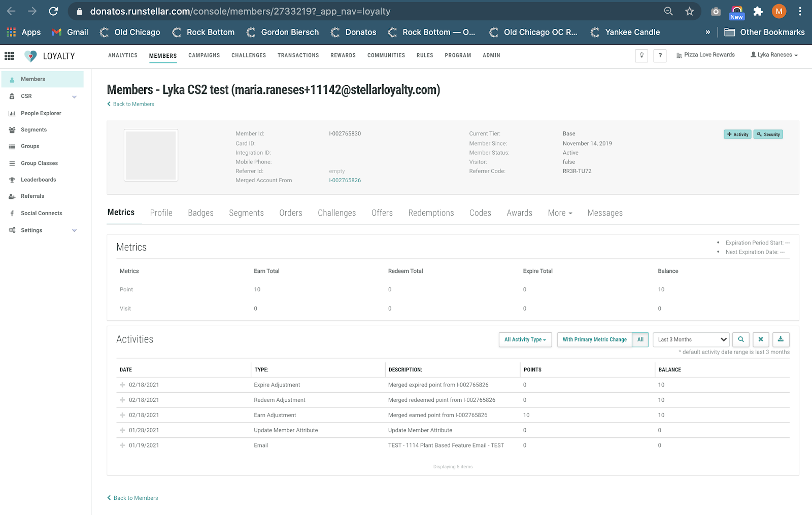Open the All Activity Type dropdown

click(x=525, y=339)
